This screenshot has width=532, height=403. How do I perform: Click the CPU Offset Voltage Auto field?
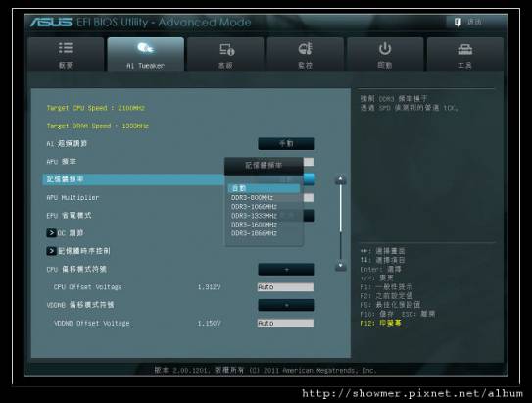point(285,287)
